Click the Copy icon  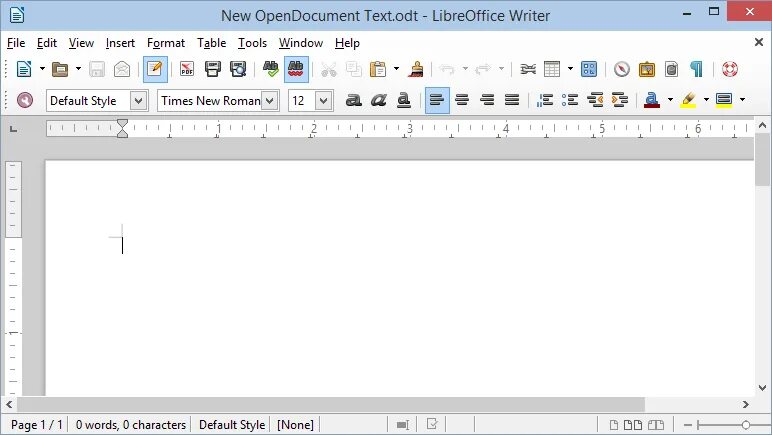point(354,69)
